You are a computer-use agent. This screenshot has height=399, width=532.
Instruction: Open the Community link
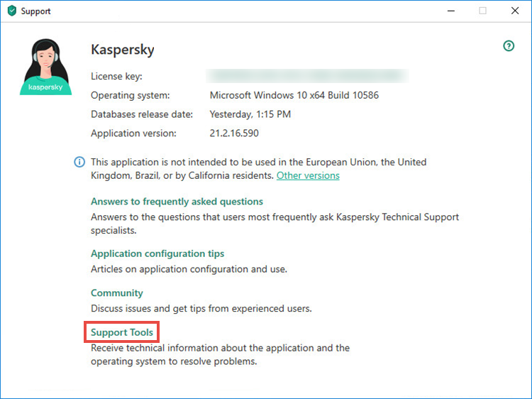click(x=117, y=293)
